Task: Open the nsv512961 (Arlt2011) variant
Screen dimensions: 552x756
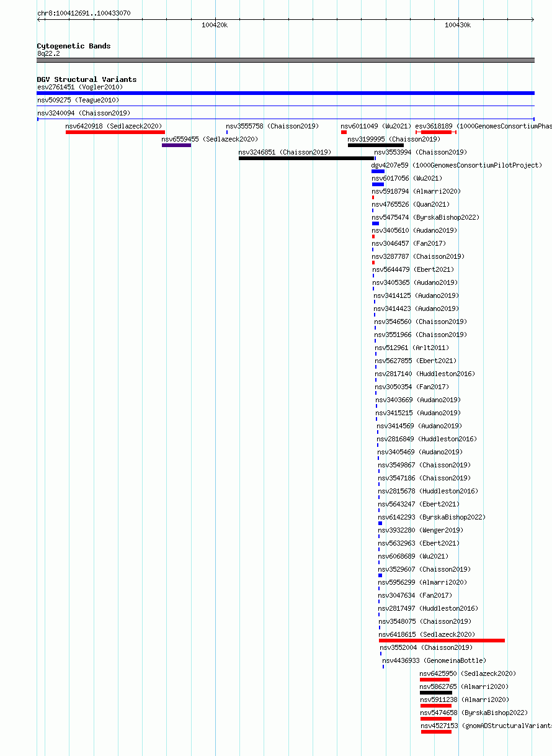Action: [x=412, y=348]
